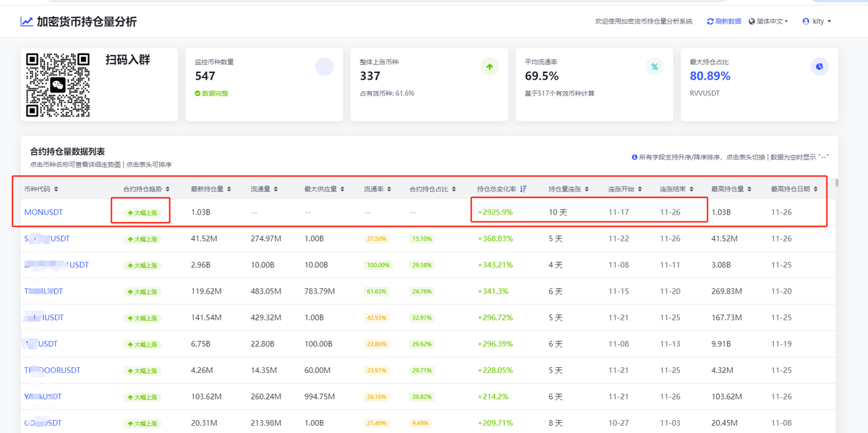Open coin link in the +343.21% row
This screenshot has height=433, width=868.
coord(56,265)
